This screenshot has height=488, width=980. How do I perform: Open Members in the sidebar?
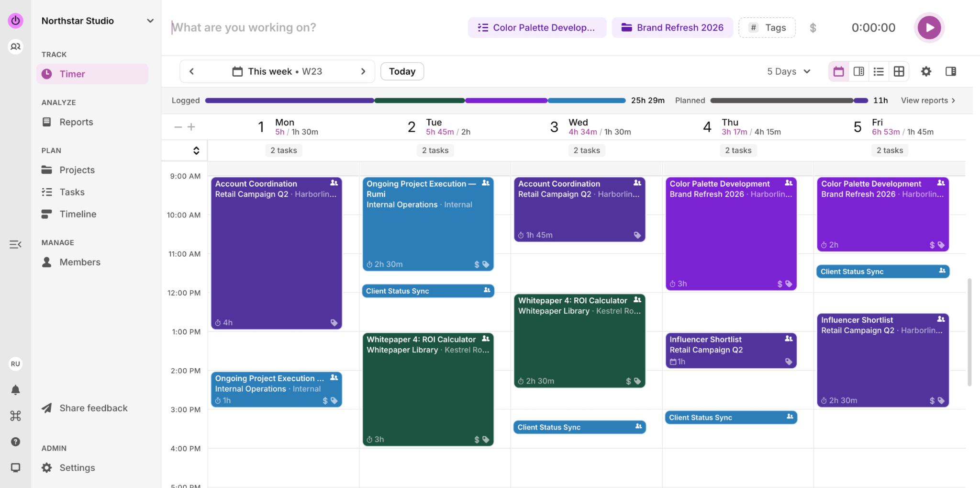point(92,262)
